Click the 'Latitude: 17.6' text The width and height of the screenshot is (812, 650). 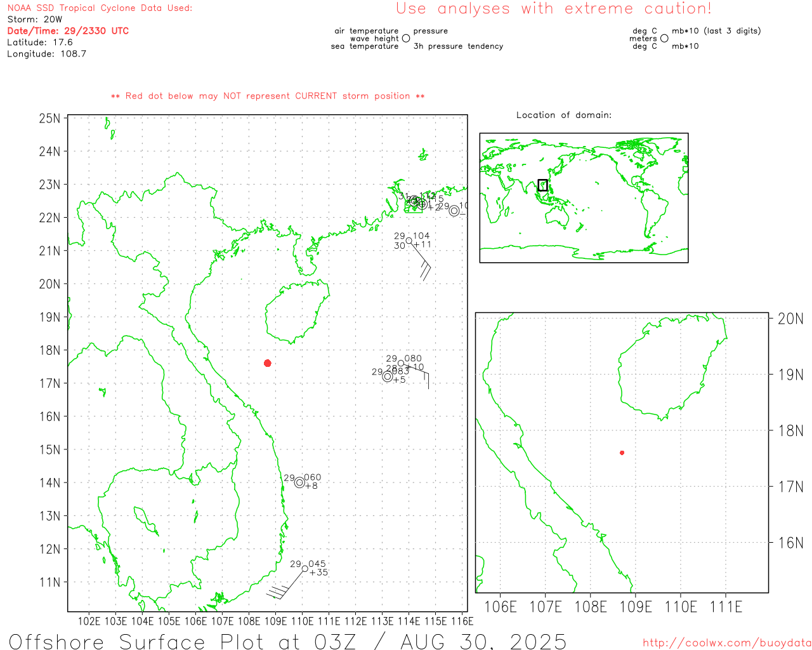(x=40, y=43)
